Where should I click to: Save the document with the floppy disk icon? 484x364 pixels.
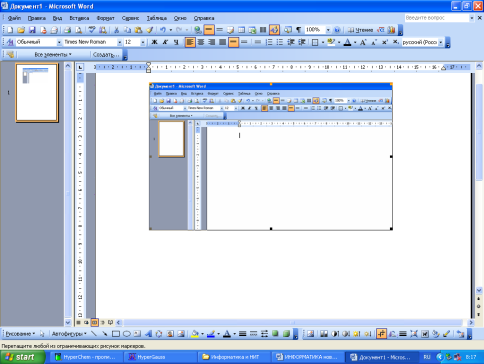coord(32,30)
